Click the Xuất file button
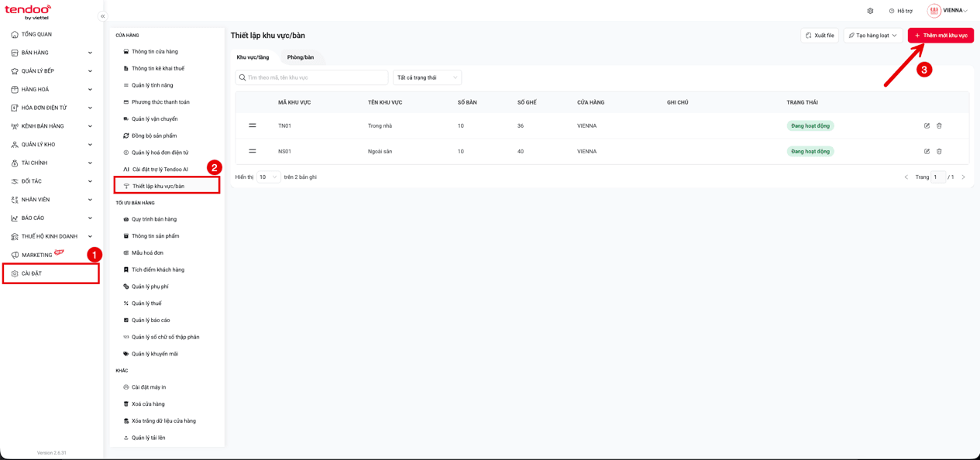The image size is (980, 460). pyautogui.click(x=820, y=36)
